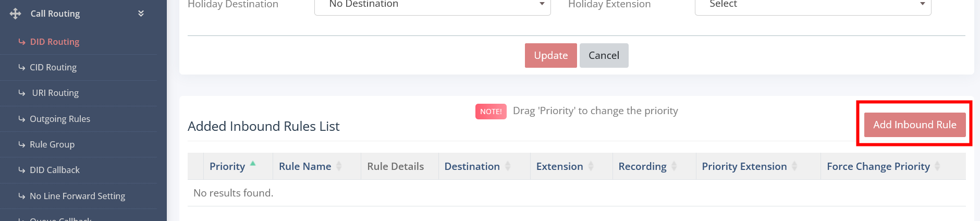Click the Call Routing move icon

16,14
